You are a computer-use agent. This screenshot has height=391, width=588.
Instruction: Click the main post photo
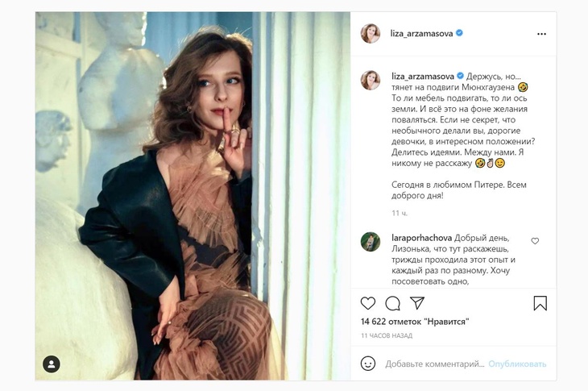coord(193,196)
